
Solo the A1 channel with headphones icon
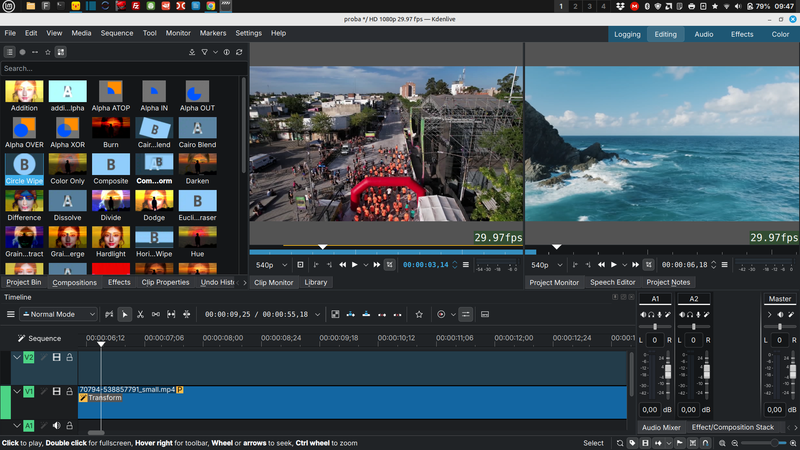[651, 315]
